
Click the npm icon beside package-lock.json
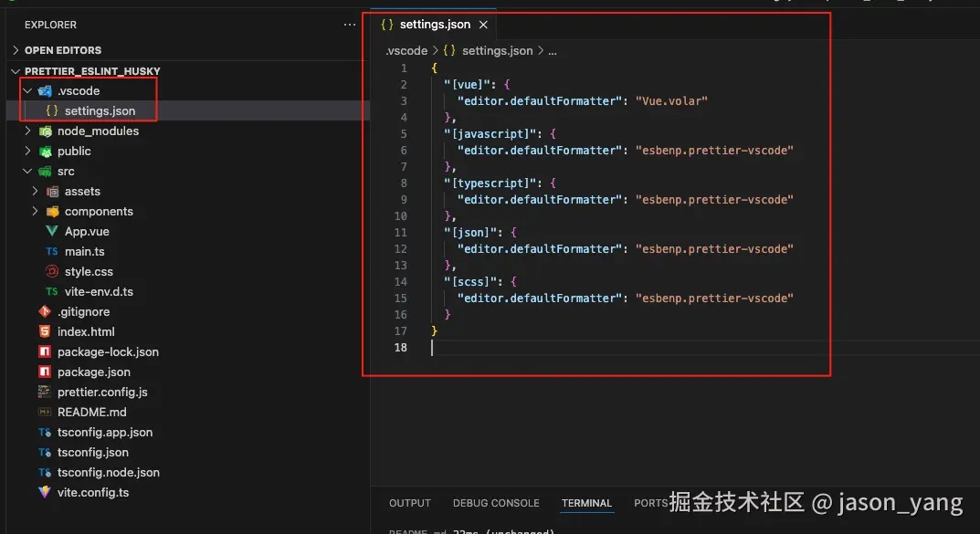click(45, 351)
